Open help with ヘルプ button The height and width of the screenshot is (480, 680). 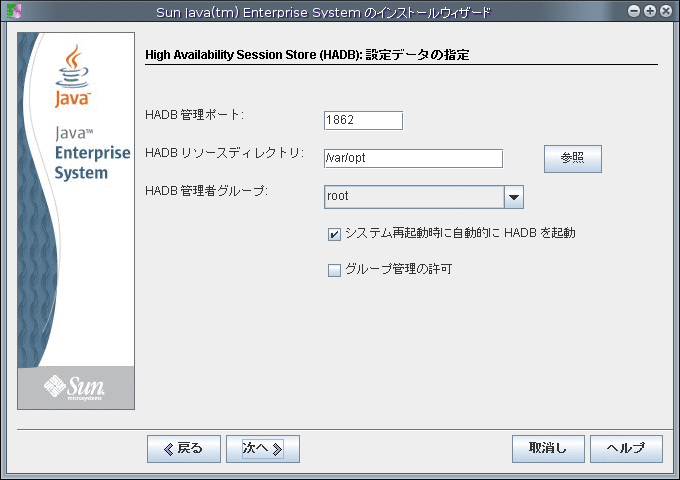(x=626, y=448)
